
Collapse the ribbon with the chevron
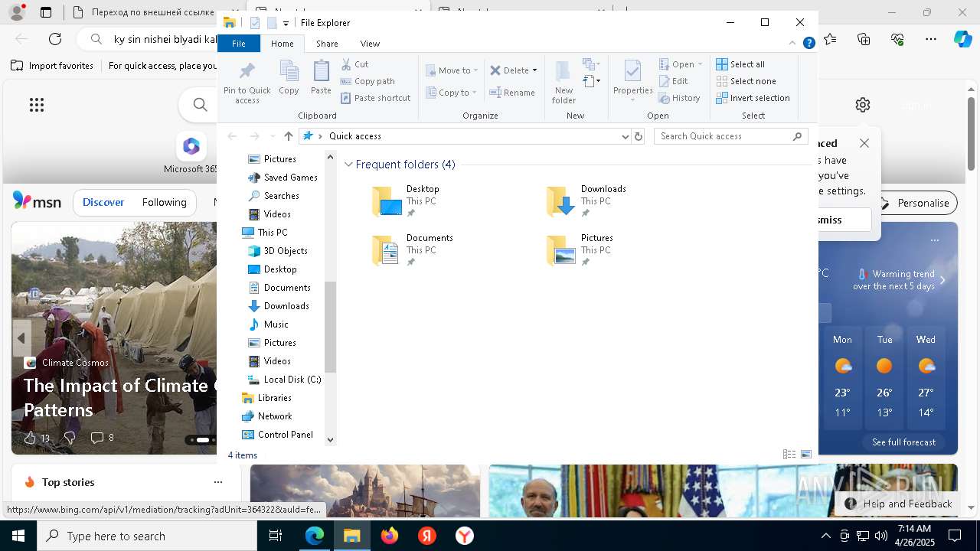coord(792,44)
